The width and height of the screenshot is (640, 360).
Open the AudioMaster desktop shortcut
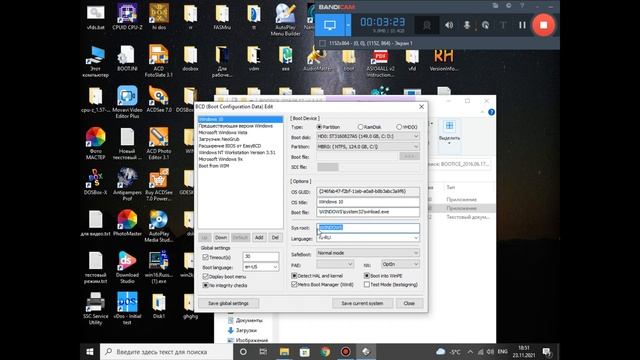317,58
